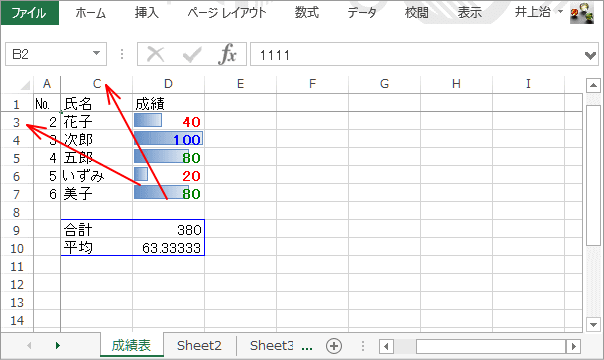Select the row 10 header

tap(17, 248)
